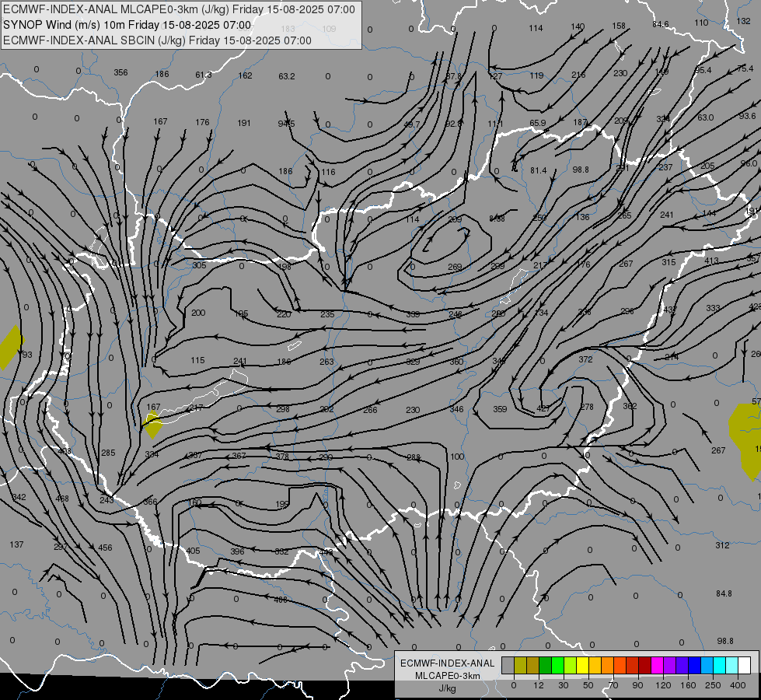Click the map value 356
The width and height of the screenshot is (761, 700).
(120, 72)
